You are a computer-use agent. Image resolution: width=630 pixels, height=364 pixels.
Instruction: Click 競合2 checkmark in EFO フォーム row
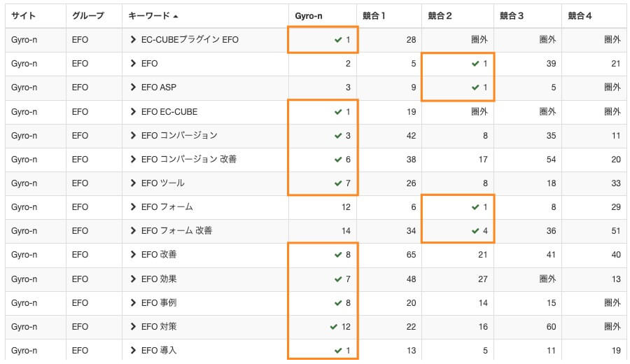(475, 207)
